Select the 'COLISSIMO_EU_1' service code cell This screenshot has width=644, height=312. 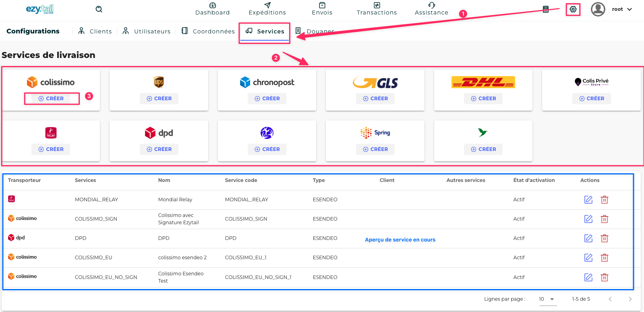pyautogui.click(x=246, y=258)
